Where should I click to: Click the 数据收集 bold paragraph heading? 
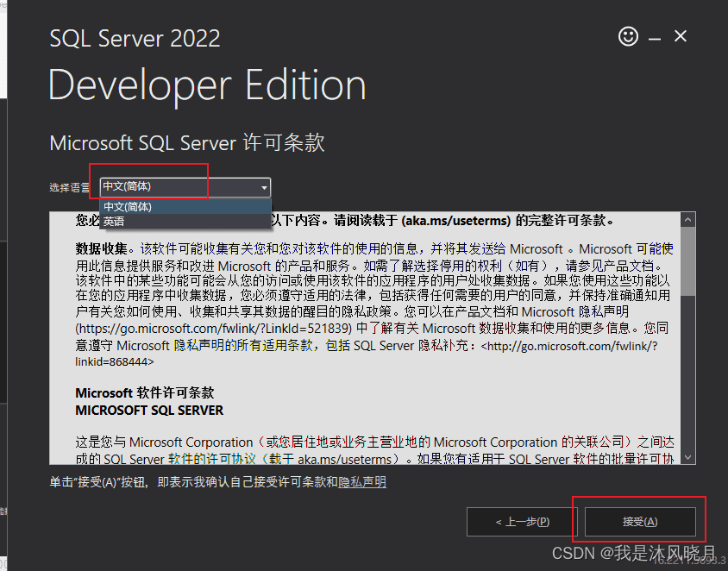pos(101,248)
